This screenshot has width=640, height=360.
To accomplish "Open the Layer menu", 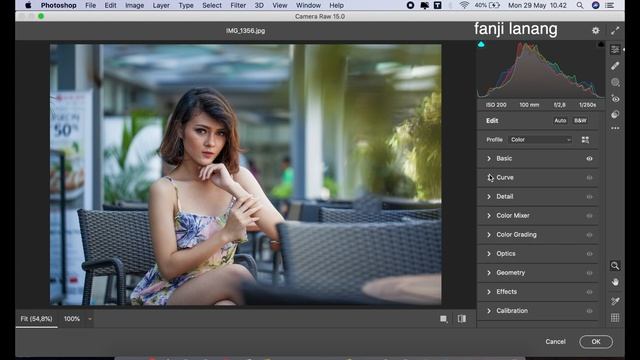I will click(161, 5).
